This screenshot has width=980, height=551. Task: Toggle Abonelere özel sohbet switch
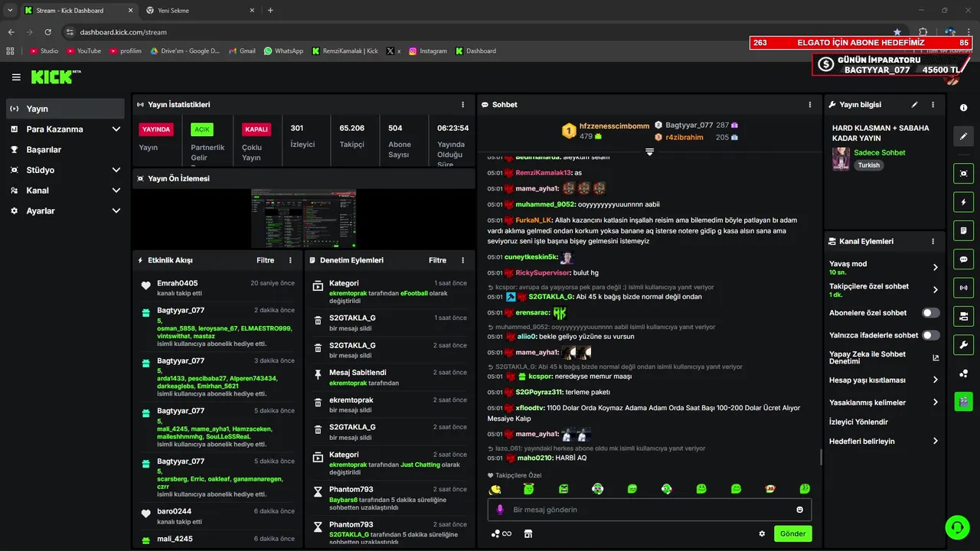click(930, 313)
